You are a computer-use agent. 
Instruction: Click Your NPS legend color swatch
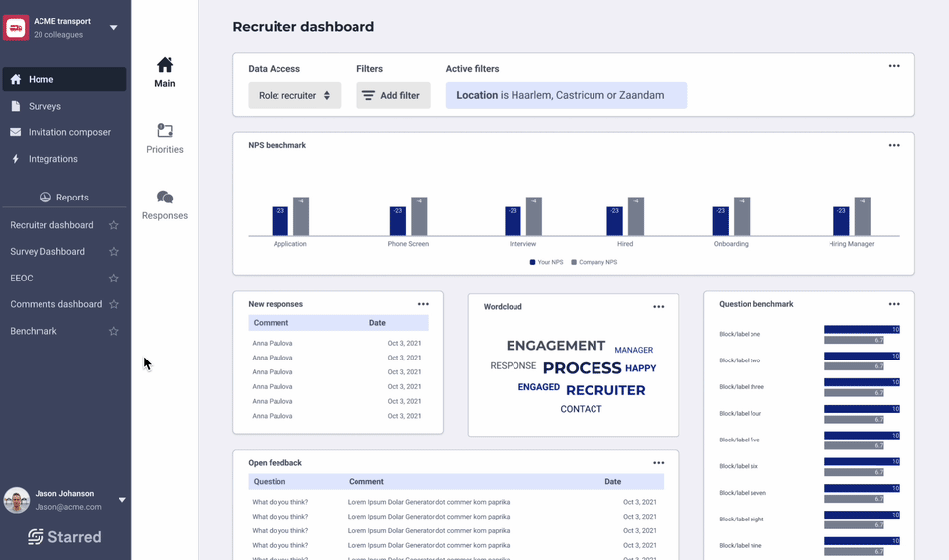click(532, 262)
